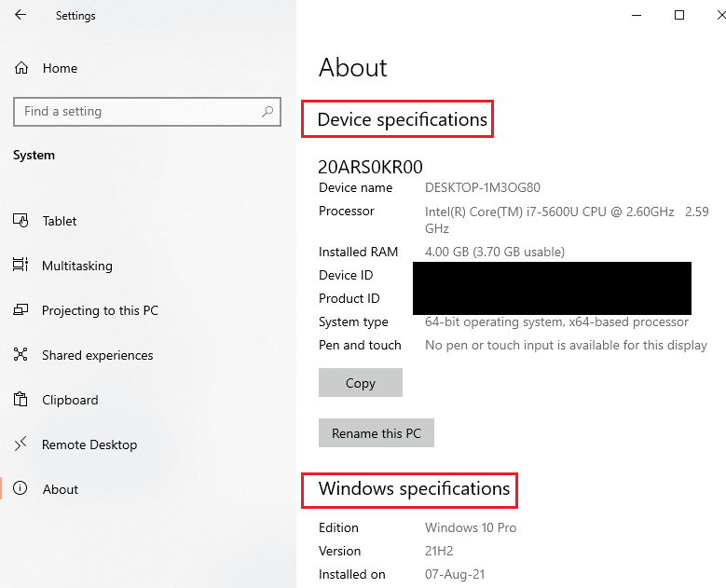This screenshot has width=726, height=588.
Task: Click the Find a setting search box
Action: (x=147, y=112)
